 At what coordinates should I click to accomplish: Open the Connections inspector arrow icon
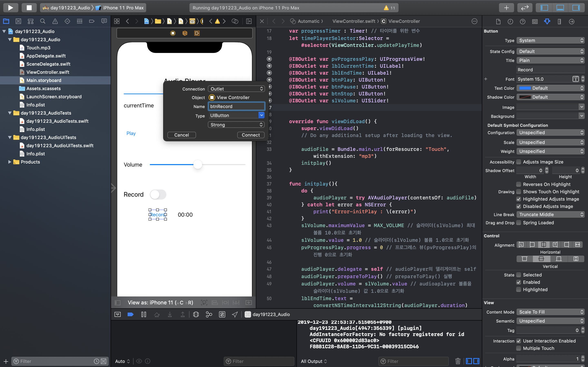[571, 22]
